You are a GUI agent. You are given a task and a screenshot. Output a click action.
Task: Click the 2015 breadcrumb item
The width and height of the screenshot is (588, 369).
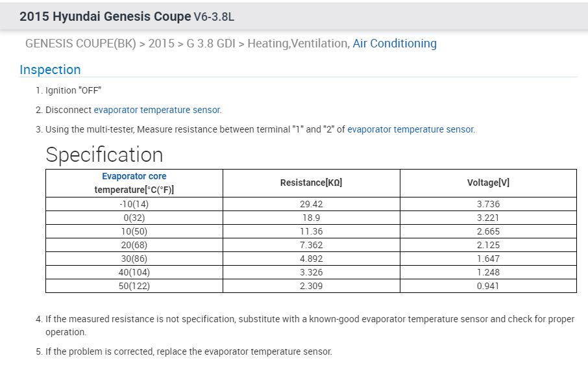[161, 44]
